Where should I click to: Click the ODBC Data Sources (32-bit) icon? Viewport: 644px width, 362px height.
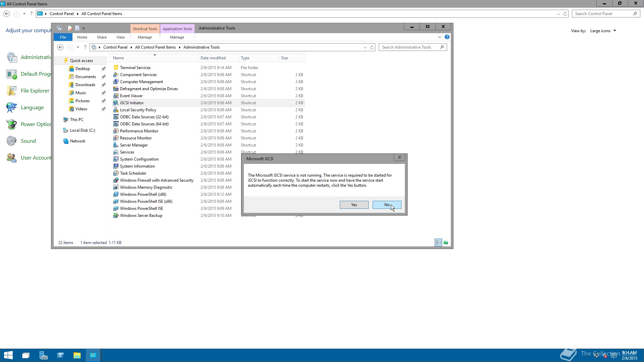coord(116,117)
